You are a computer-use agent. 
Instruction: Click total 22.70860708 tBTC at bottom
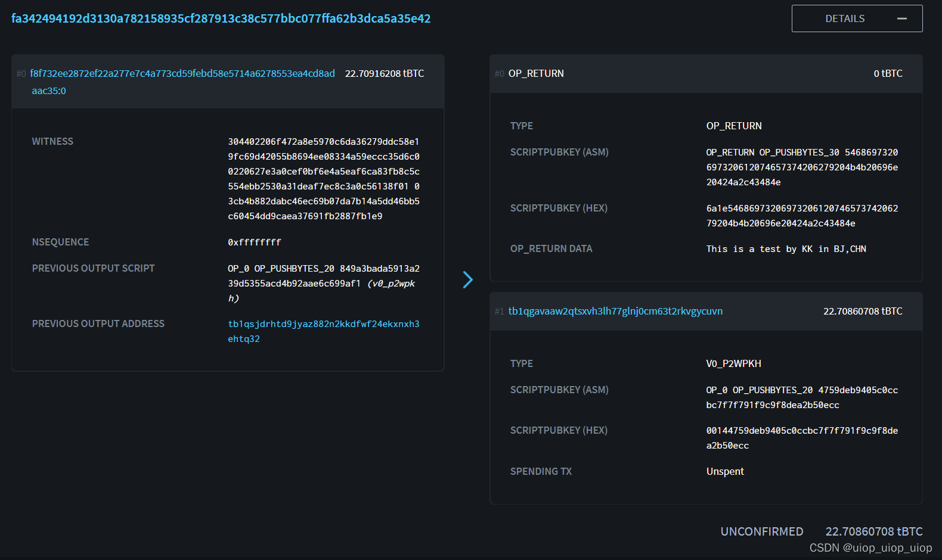[x=874, y=531]
